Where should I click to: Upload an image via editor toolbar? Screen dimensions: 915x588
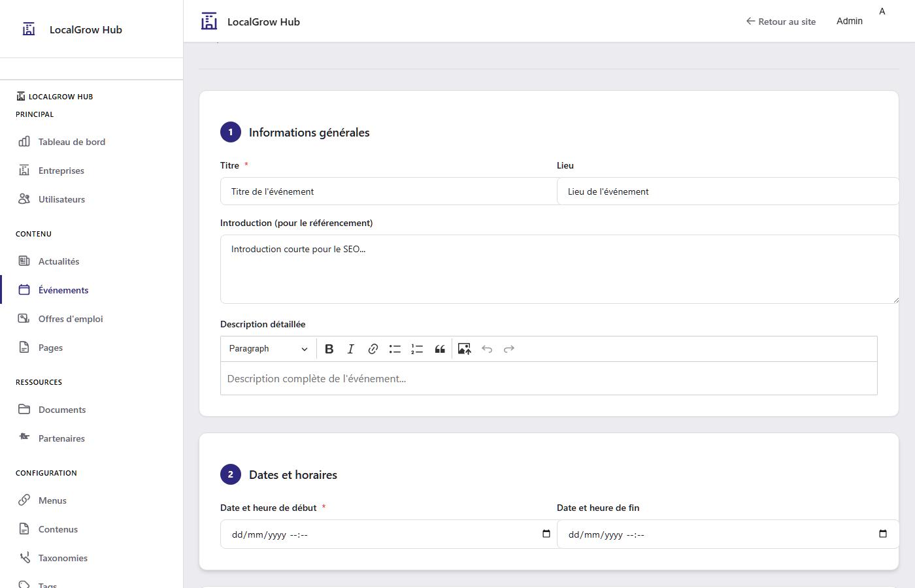464,349
